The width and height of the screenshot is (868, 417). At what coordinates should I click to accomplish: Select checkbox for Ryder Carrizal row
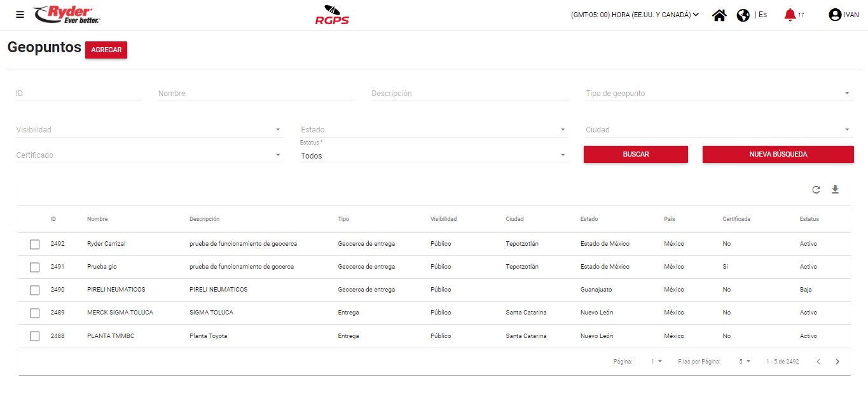tap(35, 244)
